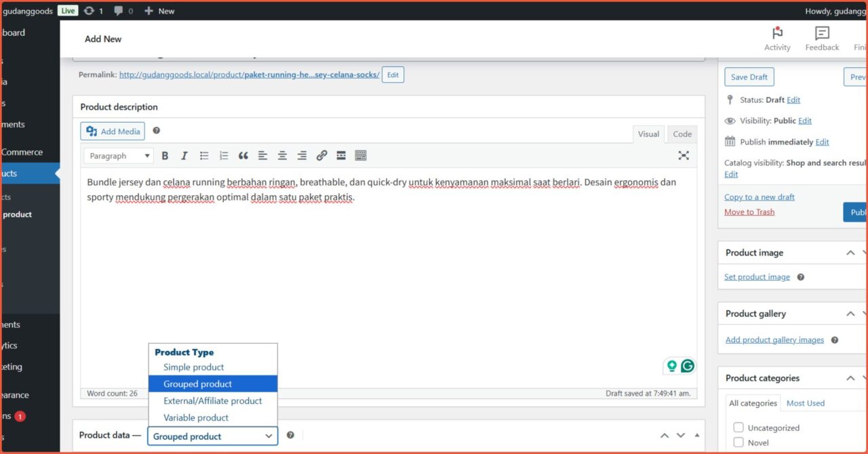Screen dimensions: 868x454
Task: Check the Uncategorized category
Action: (x=738, y=427)
